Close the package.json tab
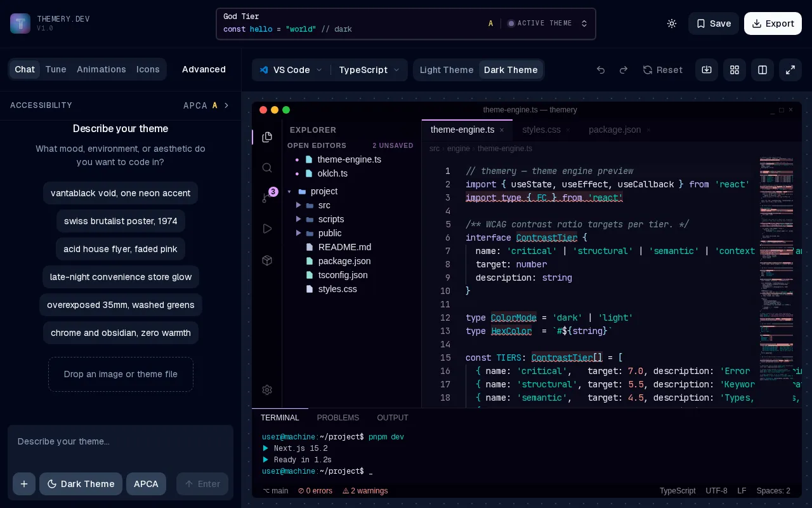 [x=648, y=130]
